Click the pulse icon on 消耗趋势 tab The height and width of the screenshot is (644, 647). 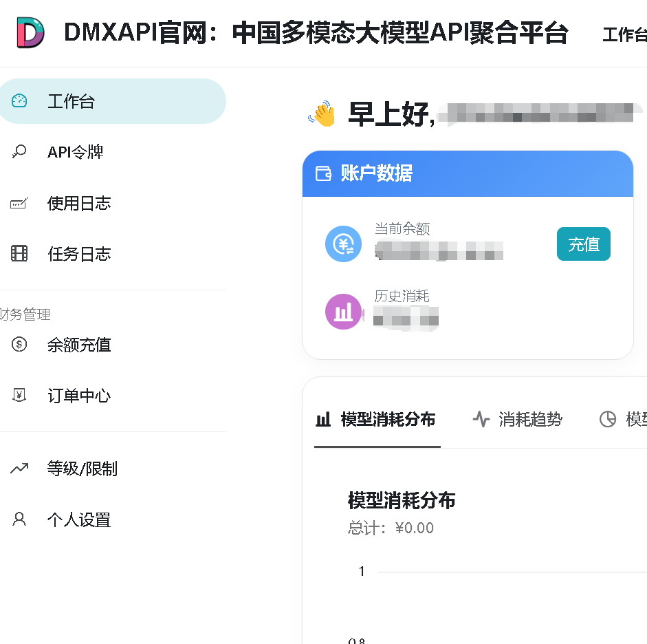pyautogui.click(x=481, y=419)
